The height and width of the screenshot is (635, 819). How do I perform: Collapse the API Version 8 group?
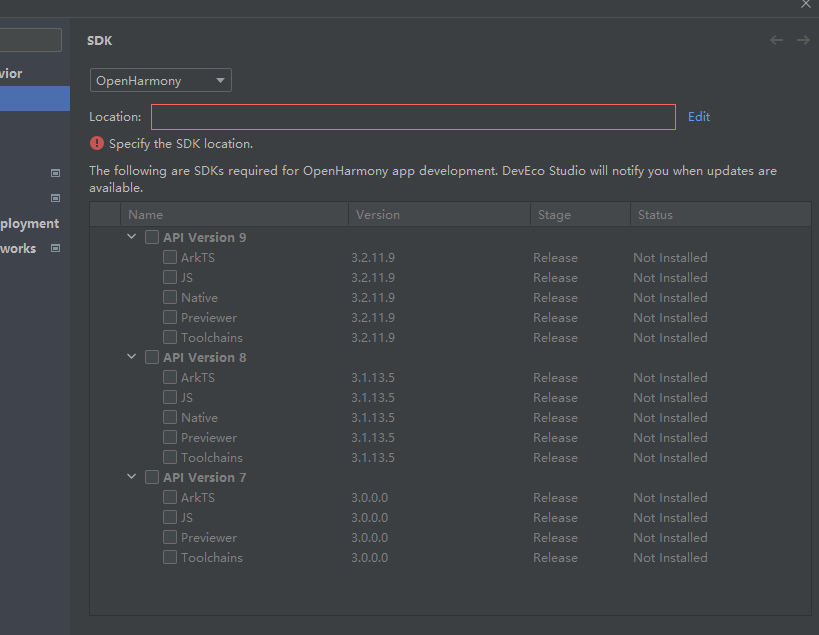coord(132,358)
